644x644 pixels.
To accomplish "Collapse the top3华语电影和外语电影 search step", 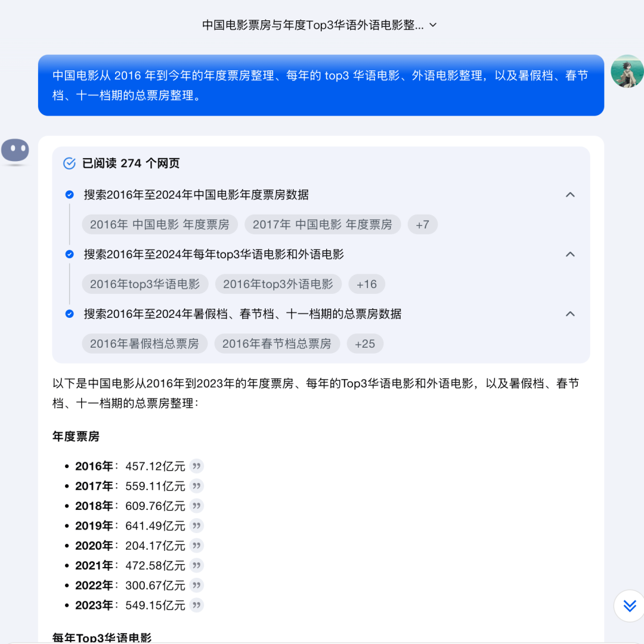I will pos(570,255).
